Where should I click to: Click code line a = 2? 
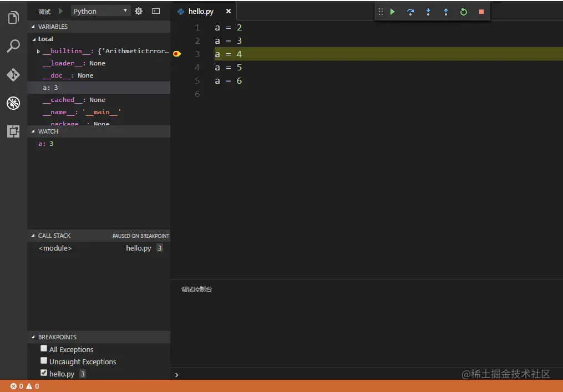[x=229, y=28]
